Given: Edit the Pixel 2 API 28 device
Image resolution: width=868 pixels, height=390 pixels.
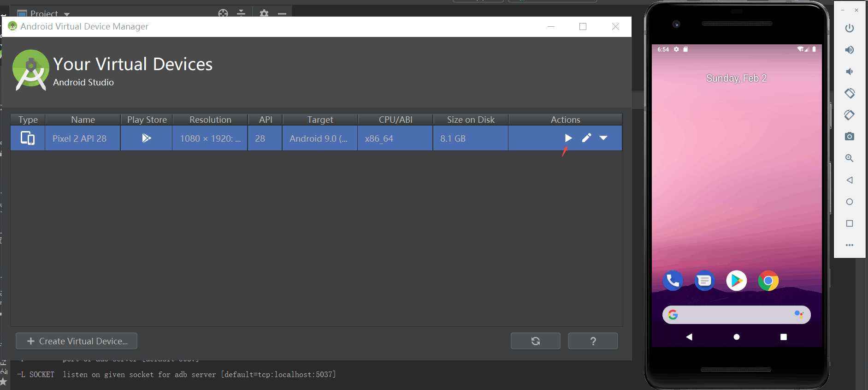Looking at the screenshot, I should (586, 138).
